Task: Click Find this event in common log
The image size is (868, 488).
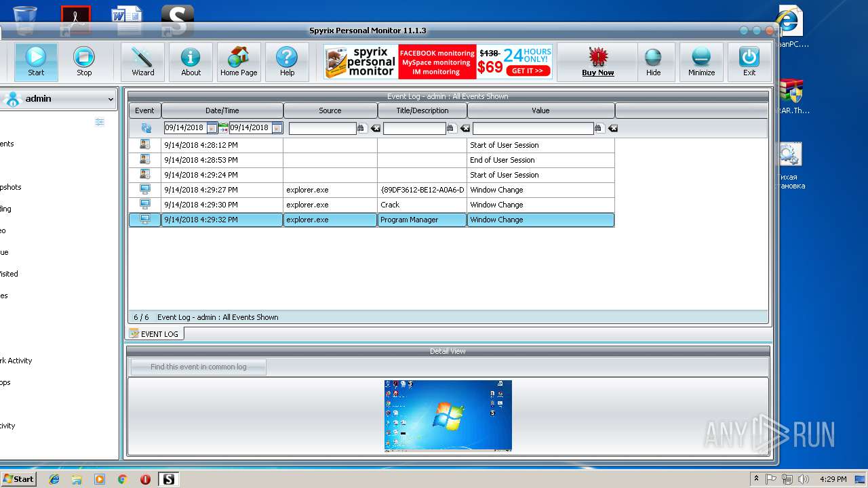Action: coord(199,367)
